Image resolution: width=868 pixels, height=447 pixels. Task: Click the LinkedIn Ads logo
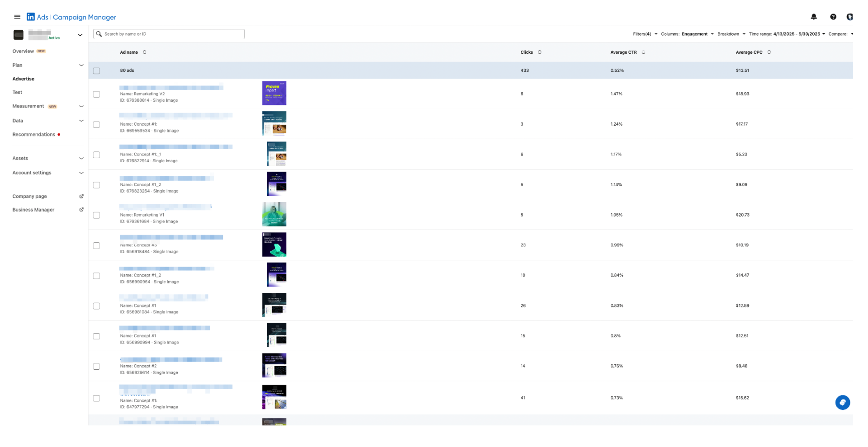[31, 17]
